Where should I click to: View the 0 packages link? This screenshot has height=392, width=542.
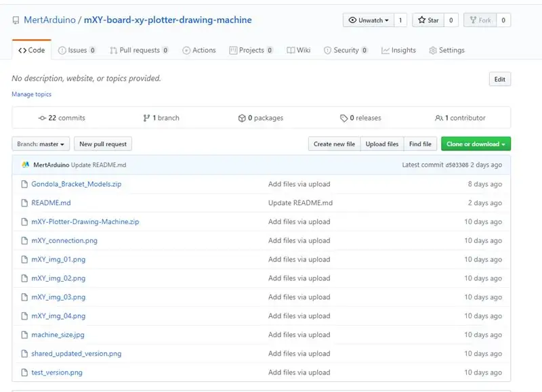coord(261,118)
